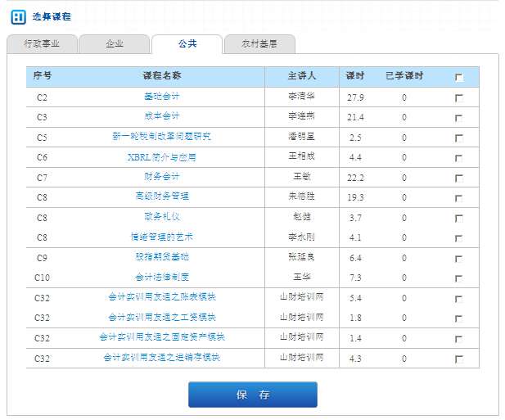Go to the 农村基层 tab
Viewport: 505px width, 420px height.
tap(260, 44)
